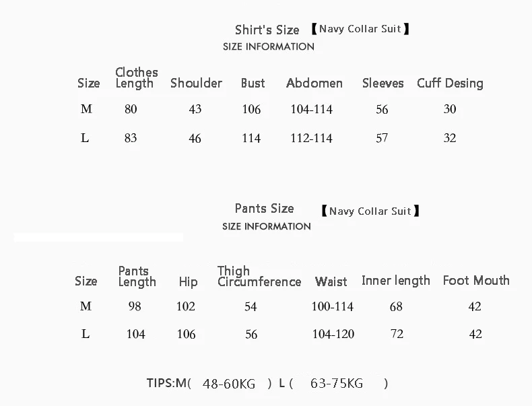The height and width of the screenshot is (406, 532).
Task: Click the Hip column header
Action: 188,281
